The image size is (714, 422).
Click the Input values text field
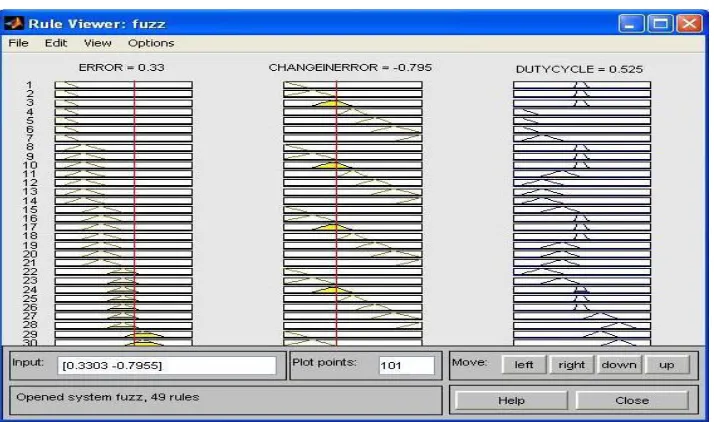point(167,366)
